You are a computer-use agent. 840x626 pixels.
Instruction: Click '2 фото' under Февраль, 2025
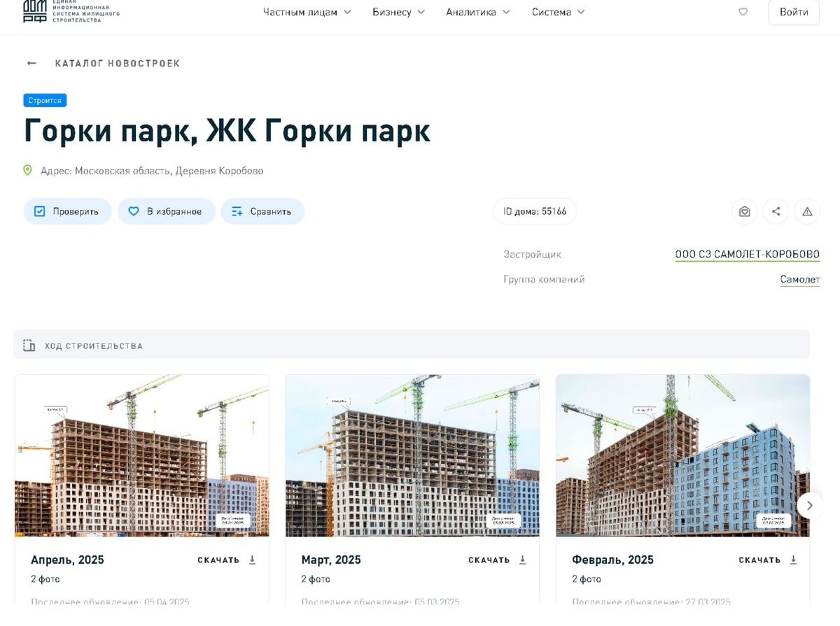pos(587,579)
